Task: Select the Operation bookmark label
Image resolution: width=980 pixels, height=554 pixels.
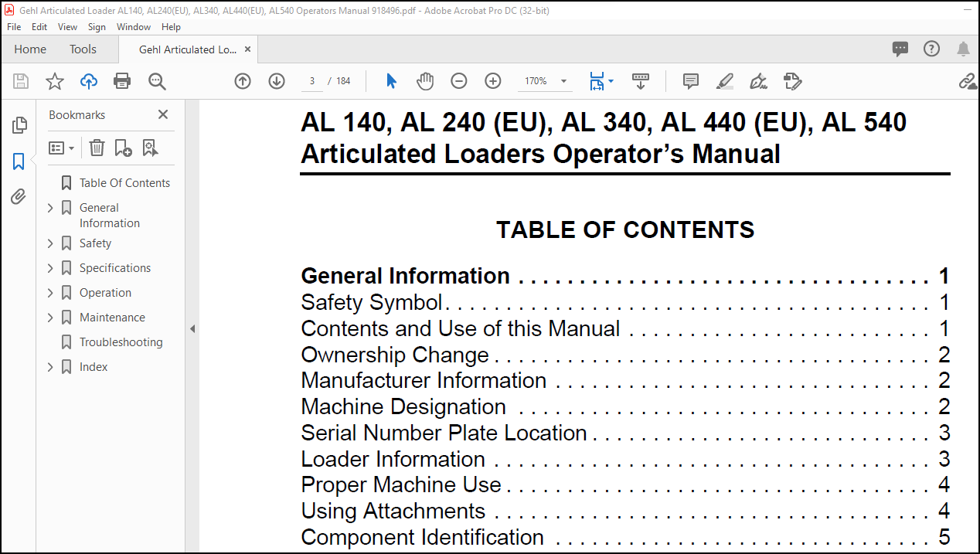Action: pyautogui.click(x=105, y=293)
